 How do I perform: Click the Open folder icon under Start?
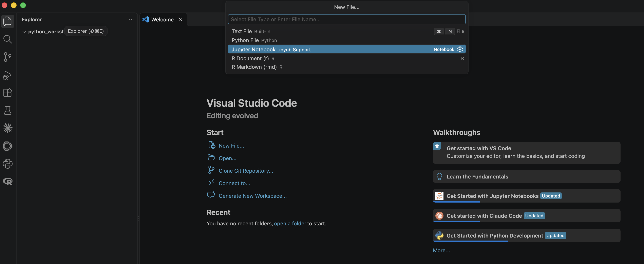[x=211, y=157]
